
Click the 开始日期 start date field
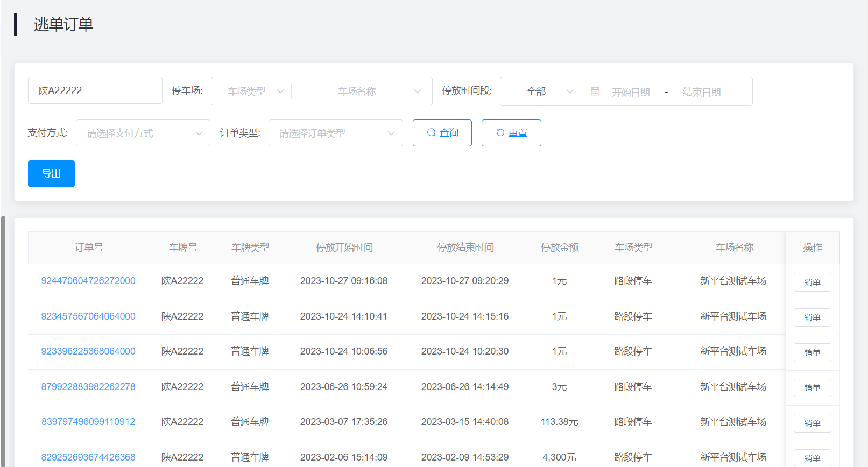point(631,92)
